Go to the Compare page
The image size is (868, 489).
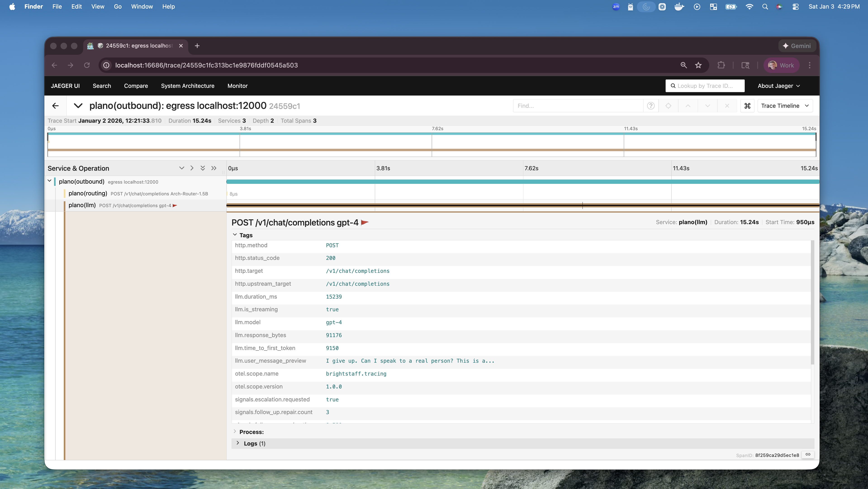136,86
